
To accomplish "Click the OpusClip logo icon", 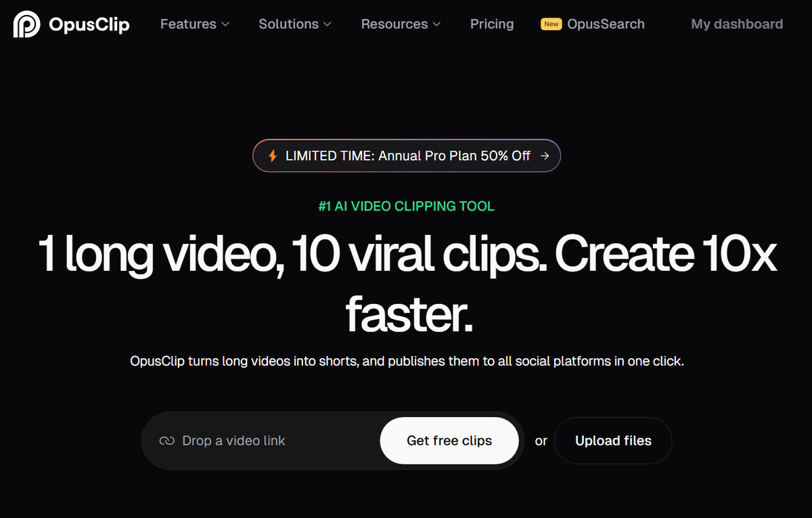I will click(26, 24).
